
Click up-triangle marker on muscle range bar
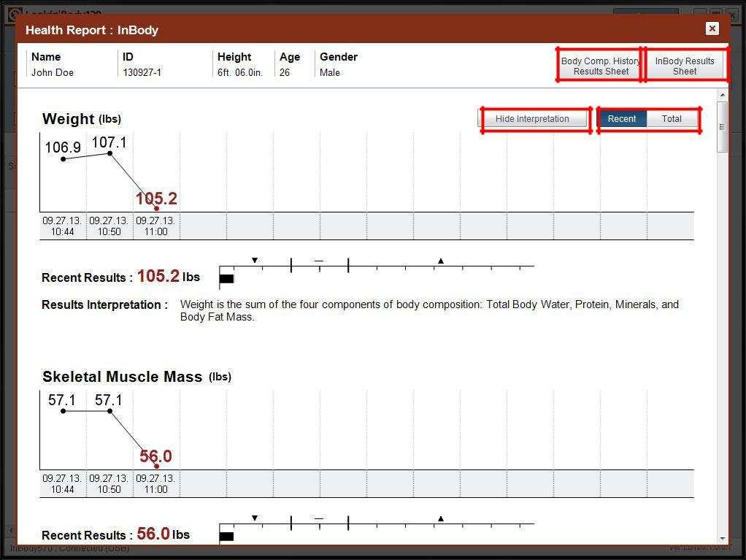(x=441, y=518)
